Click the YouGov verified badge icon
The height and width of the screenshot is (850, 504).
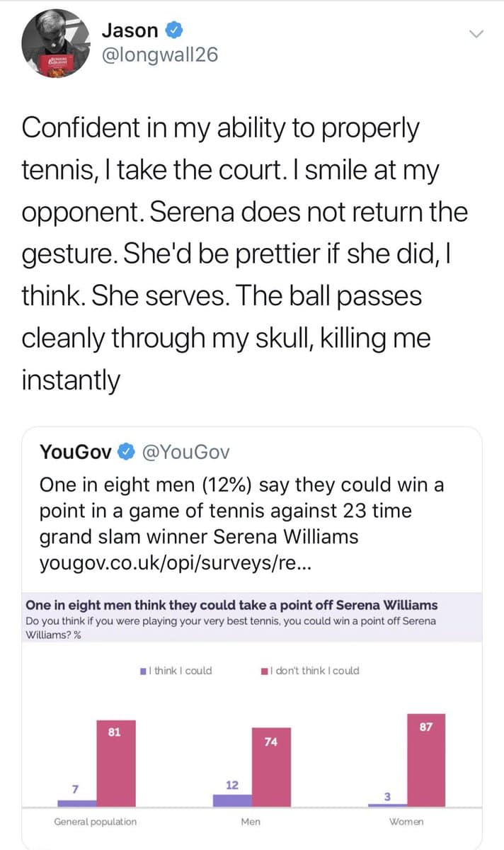tap(126, 451)
